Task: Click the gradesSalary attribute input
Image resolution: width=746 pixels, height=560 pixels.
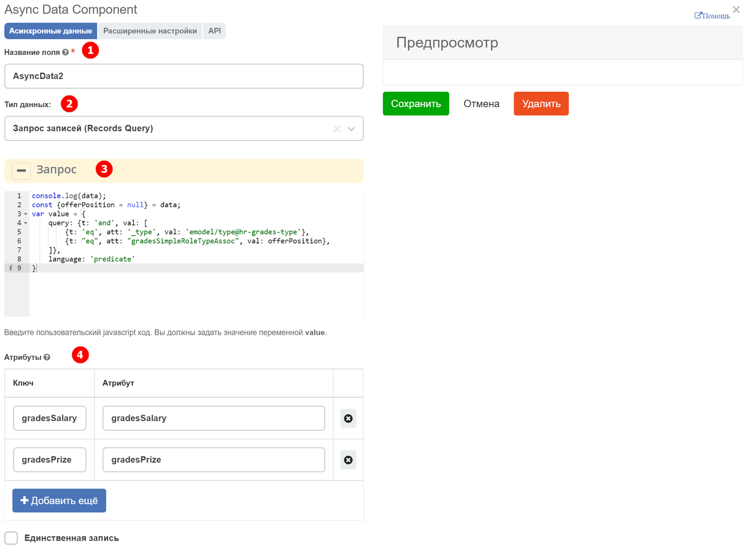Action: (214, 418)
